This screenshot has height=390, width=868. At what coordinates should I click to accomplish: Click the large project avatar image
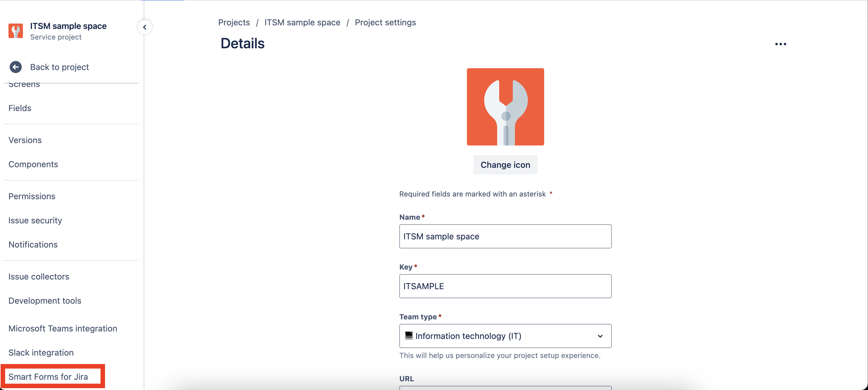point(505,107)
